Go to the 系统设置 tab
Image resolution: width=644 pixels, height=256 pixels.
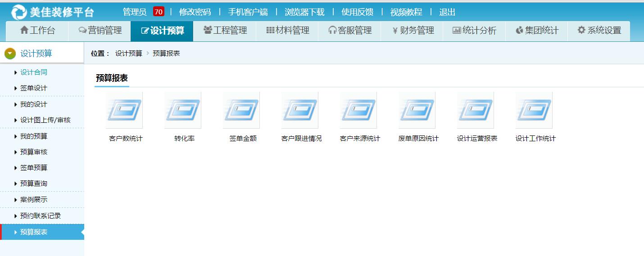click(x=599, y=31)
